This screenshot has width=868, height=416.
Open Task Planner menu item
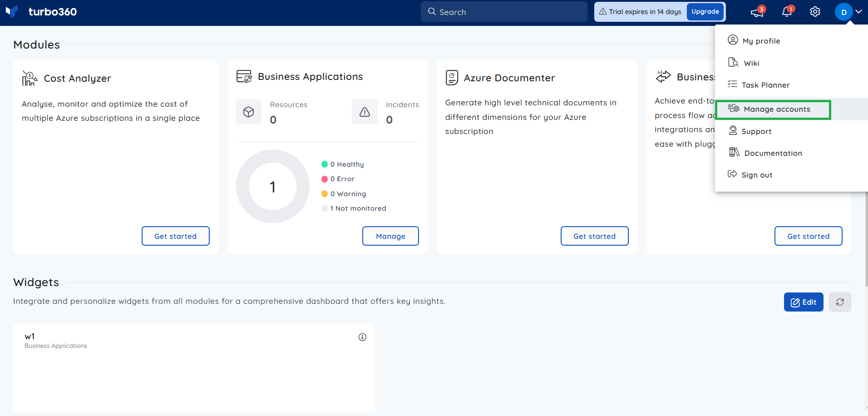click(791, 85)
